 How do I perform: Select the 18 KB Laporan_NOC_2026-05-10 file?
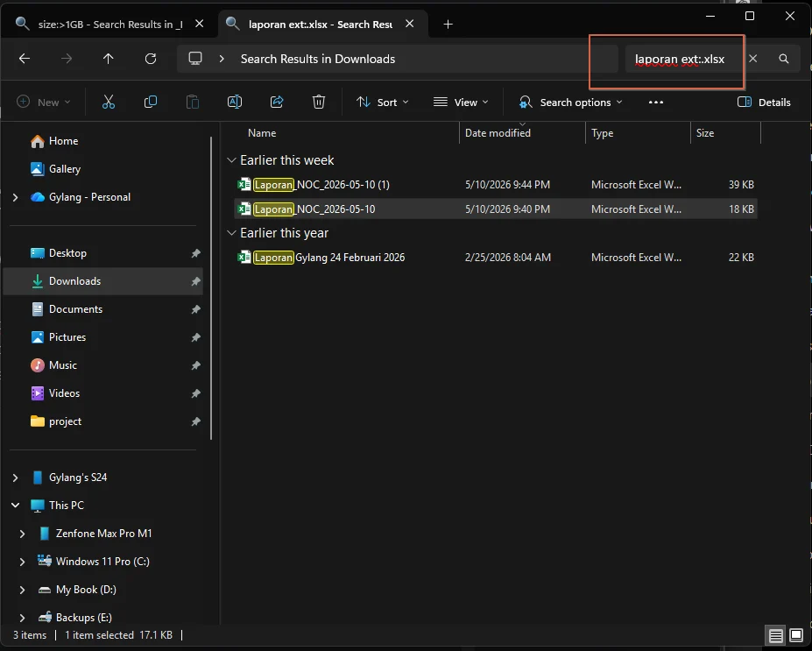496,209
